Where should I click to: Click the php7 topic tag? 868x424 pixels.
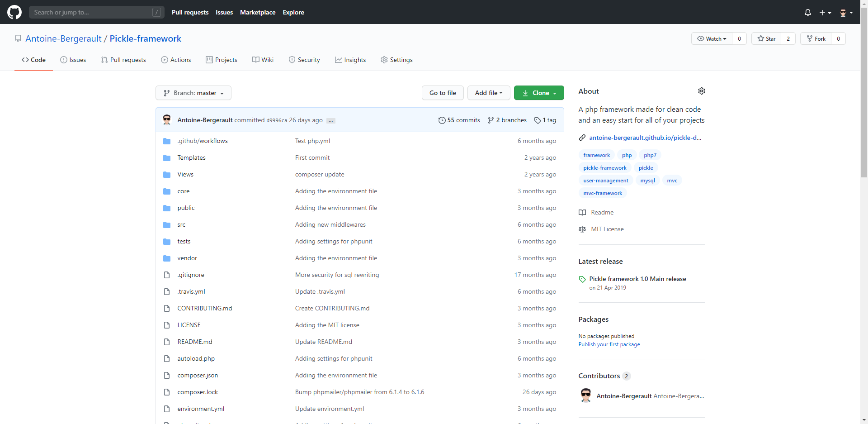tap(650, 155)
